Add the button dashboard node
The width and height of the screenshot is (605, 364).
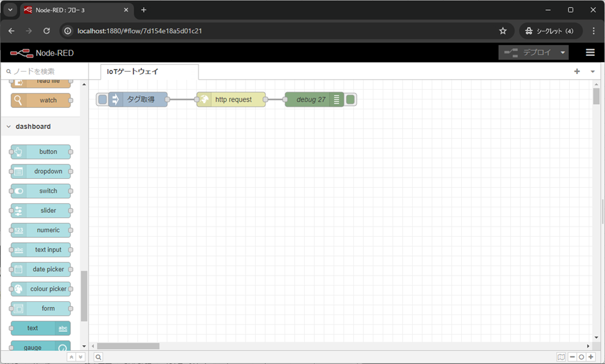click(41, 152)
